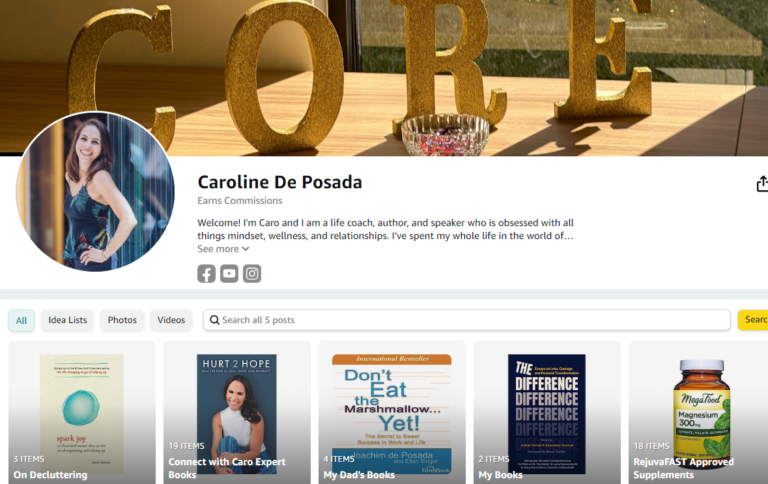The image size is (768, 484).
Task: Open Connect with Caro Expert Books list
Action: click(x=237, y=412)
